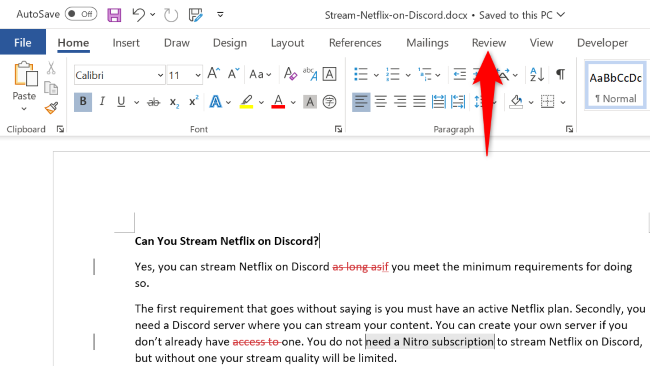Switch to the Draw tab

177,43
